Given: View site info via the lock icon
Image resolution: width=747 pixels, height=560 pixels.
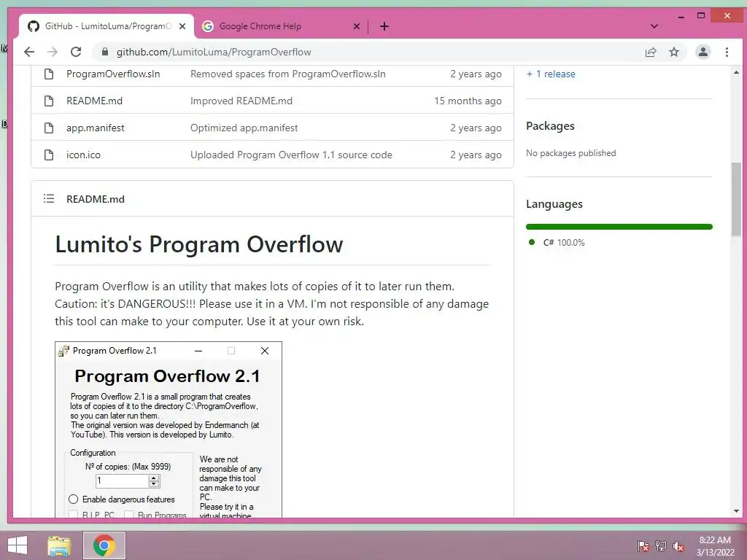Looking at the screenshot, I should [x=105, y=52].
